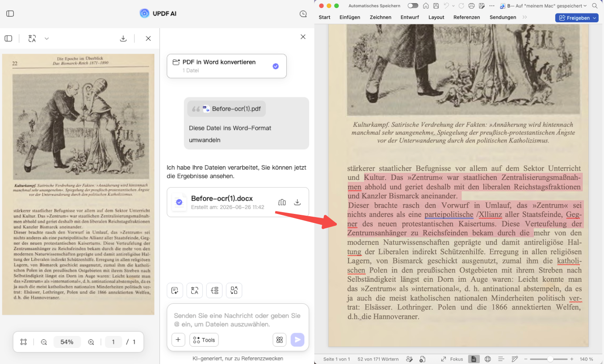The width and height of the screenshot is (604, 364).
Task: Expand the translate dropdown arrow in the preview toolbar
Action: click(x=46, y=38)
